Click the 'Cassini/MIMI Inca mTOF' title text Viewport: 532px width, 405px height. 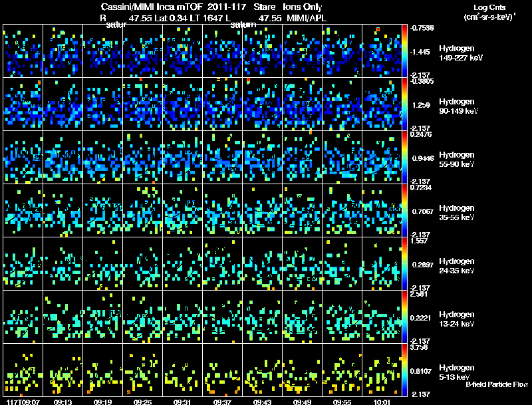tap(152, 7)
